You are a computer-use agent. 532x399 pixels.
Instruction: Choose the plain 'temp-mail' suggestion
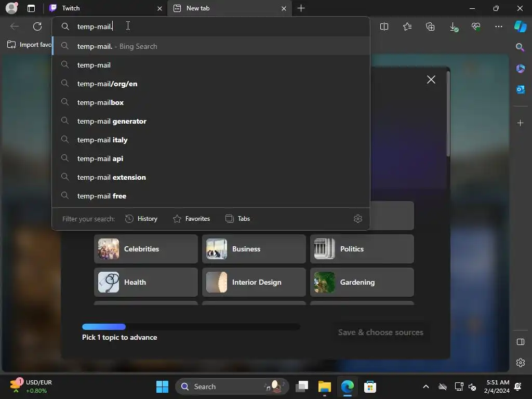pos(211,65)
